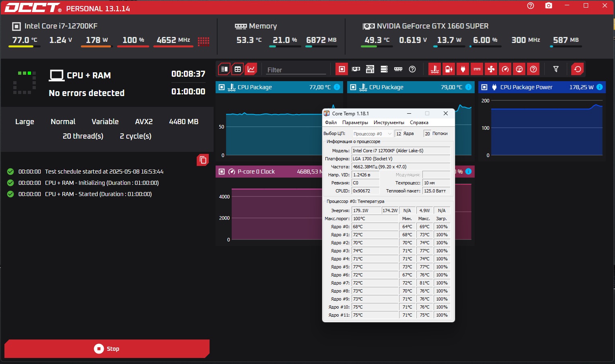Take a screenshot with the camera icon
The width and height of the screenshot is (615, 364).
549,6
